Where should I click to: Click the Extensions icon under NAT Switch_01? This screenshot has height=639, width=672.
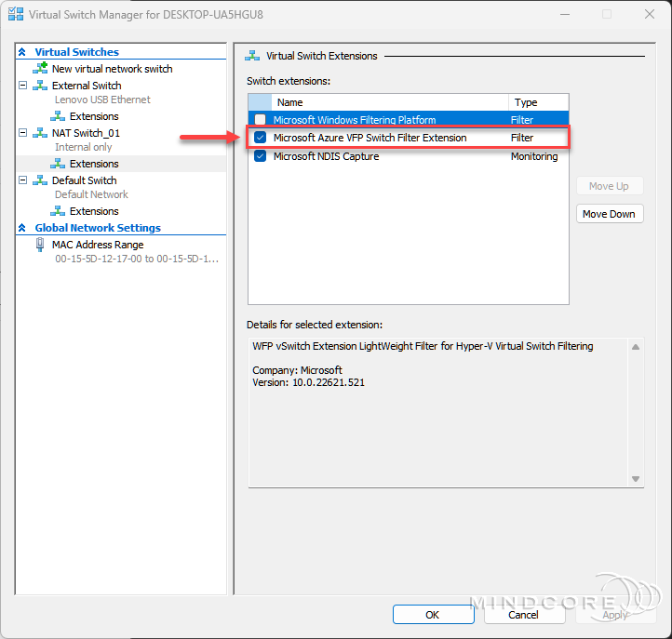coord(58,164)
